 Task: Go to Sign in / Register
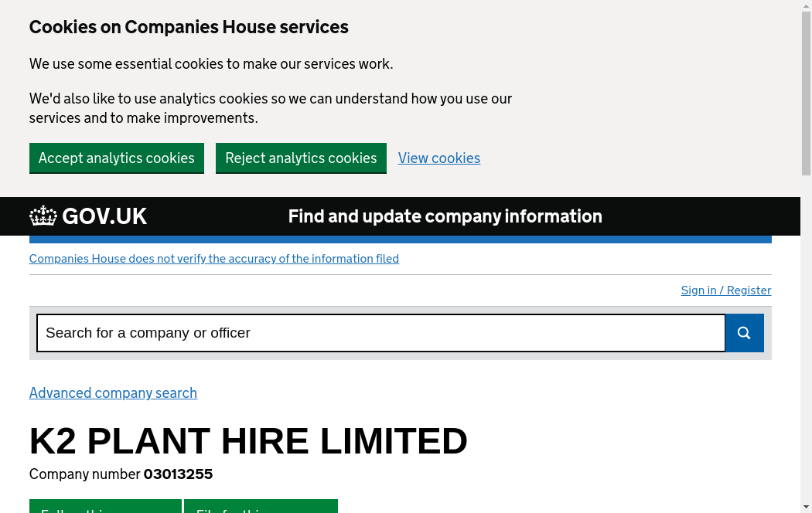pos(725,290)
